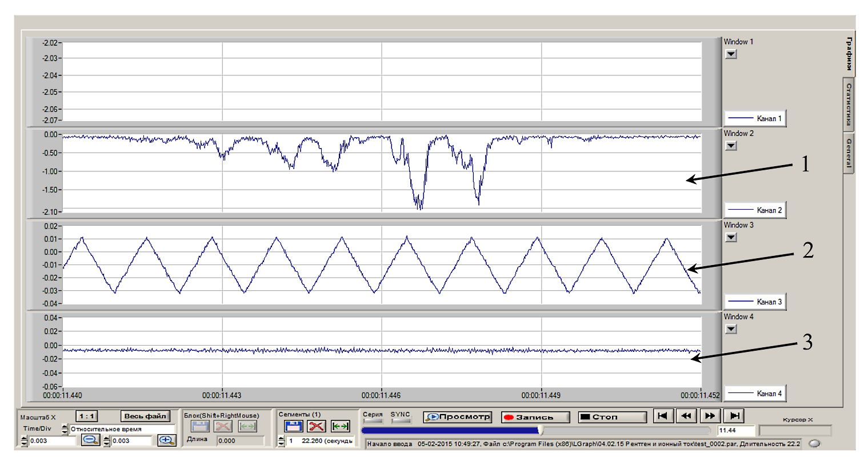This screenshot has height=465, width=868.
Task: Open the Window 3 dropdown arrow
Action: 731,238
